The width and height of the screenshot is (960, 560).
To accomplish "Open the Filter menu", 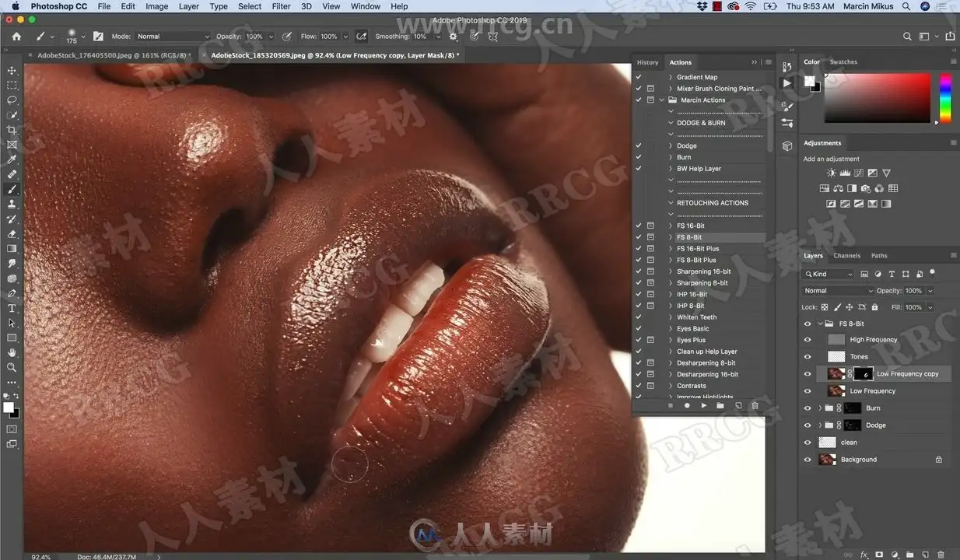I will [281, 6].
